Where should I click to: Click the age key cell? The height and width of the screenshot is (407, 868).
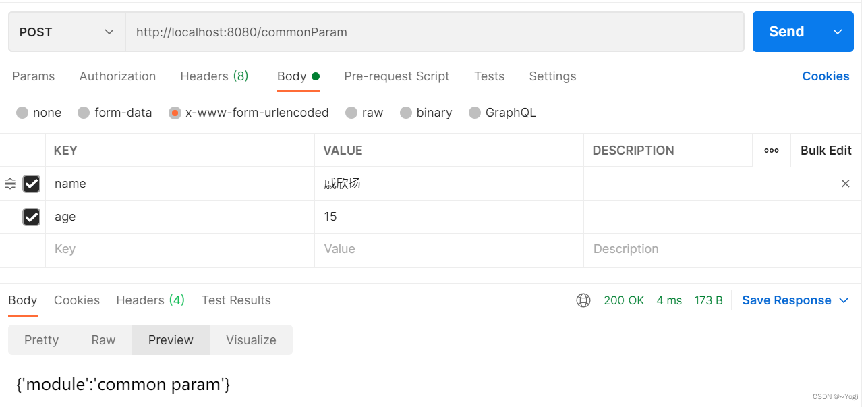click(x=179, y=217)
